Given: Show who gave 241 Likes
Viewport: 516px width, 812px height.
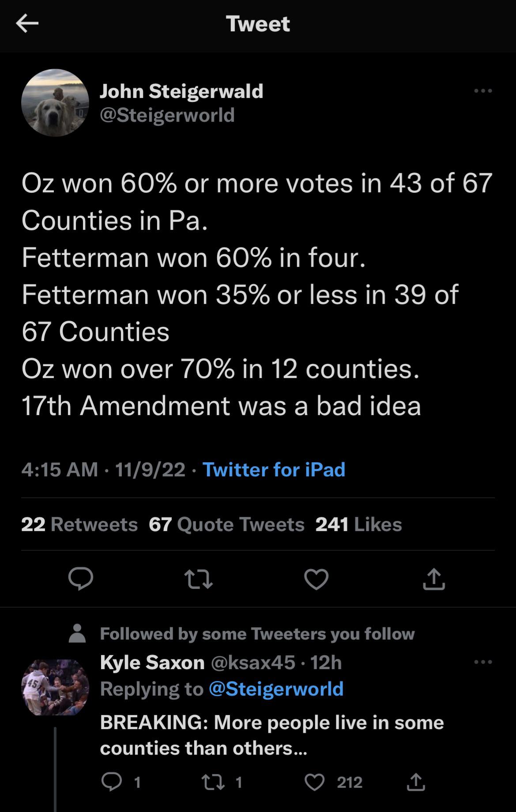Looking at the screenshot, I should coord(358,524).
